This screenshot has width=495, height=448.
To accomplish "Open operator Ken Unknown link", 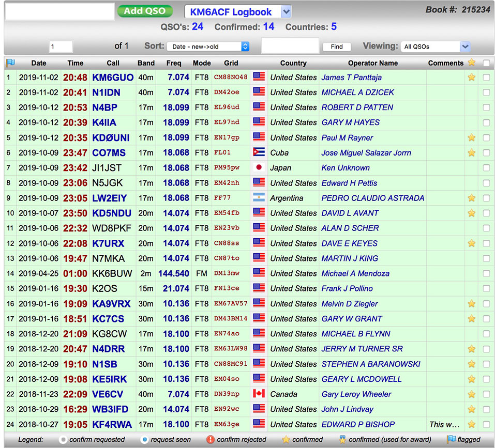I will 346,168.
